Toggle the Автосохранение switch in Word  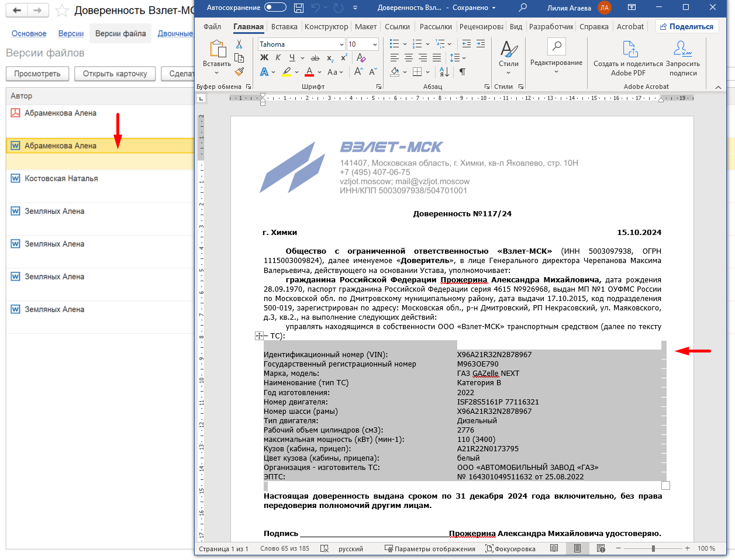(275, 8)
